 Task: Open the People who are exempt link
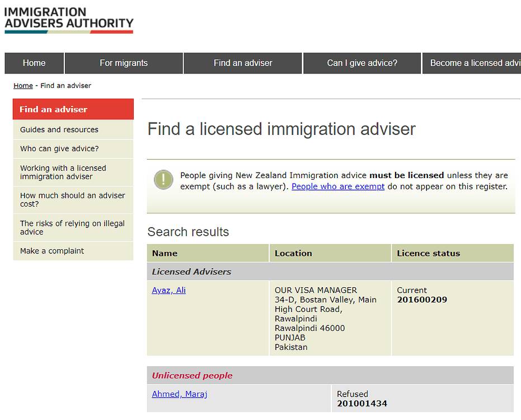[x=338, y=186]
